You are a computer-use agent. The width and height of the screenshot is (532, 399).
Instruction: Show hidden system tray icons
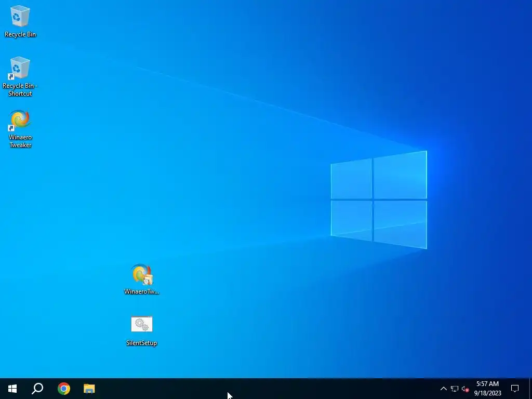[x=444, y=389]
